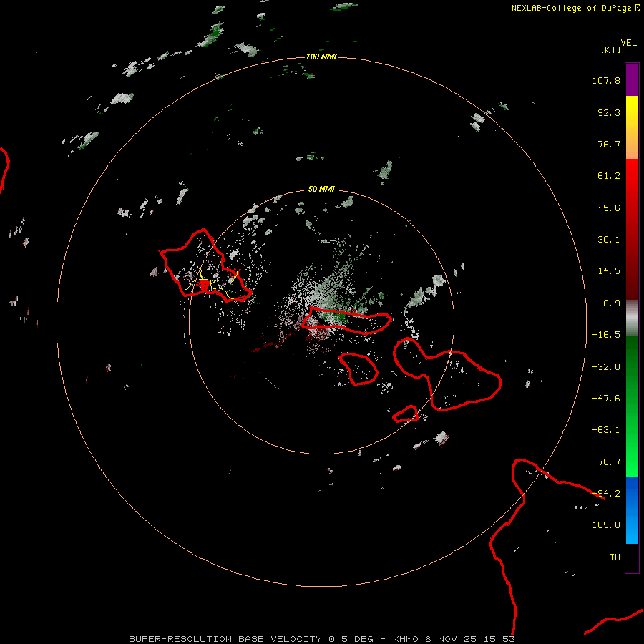This screenshot has height=644, width=644.
Task: Select the 14.5 legend value
Action: pyautogui.click(x=609, y=271)
